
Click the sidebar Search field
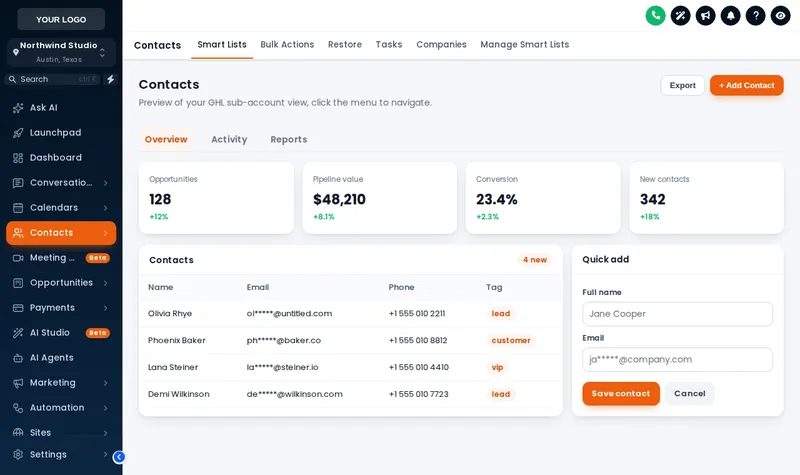pyautogui.click(x=52, y=79)
